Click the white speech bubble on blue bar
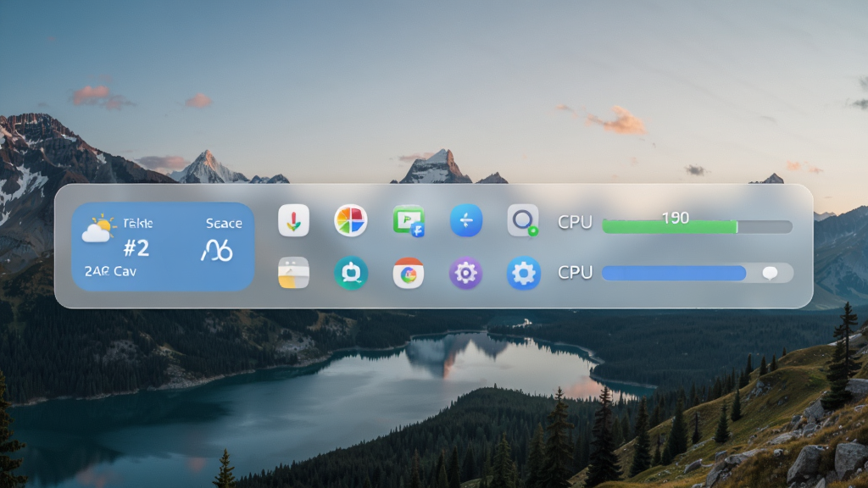Image resolution: width=868 pixels, height=488 pixels. point(770,273)
